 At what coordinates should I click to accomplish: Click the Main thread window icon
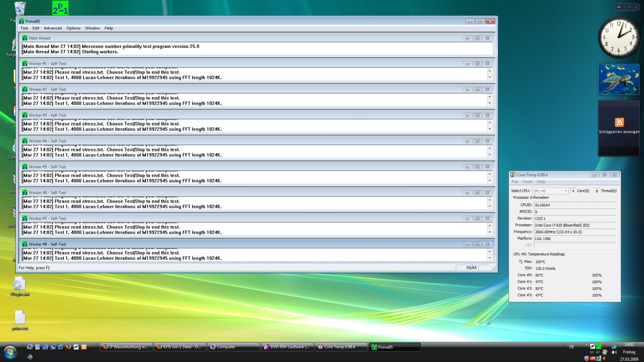click(24, 38)
